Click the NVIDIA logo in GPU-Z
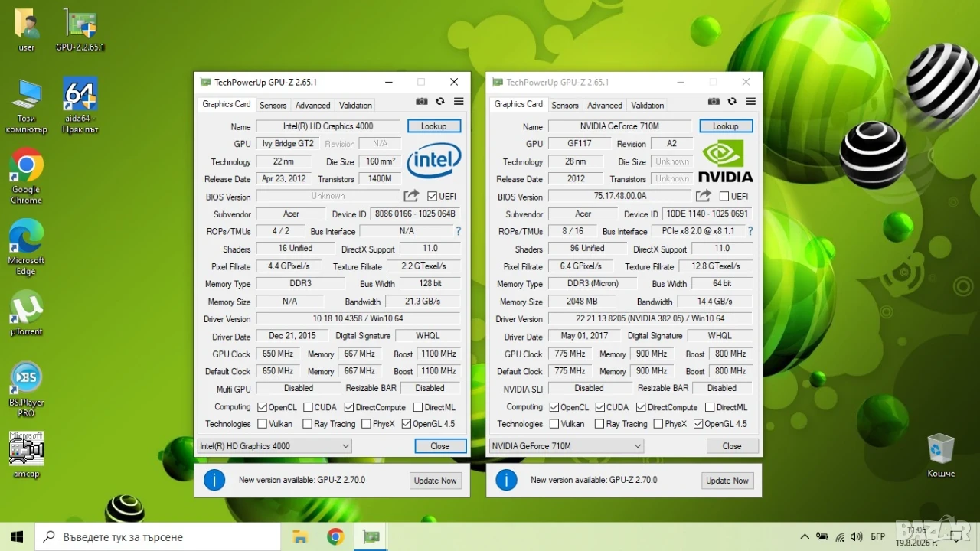Viewport: 980px width, 551px height. pos(725,161)
